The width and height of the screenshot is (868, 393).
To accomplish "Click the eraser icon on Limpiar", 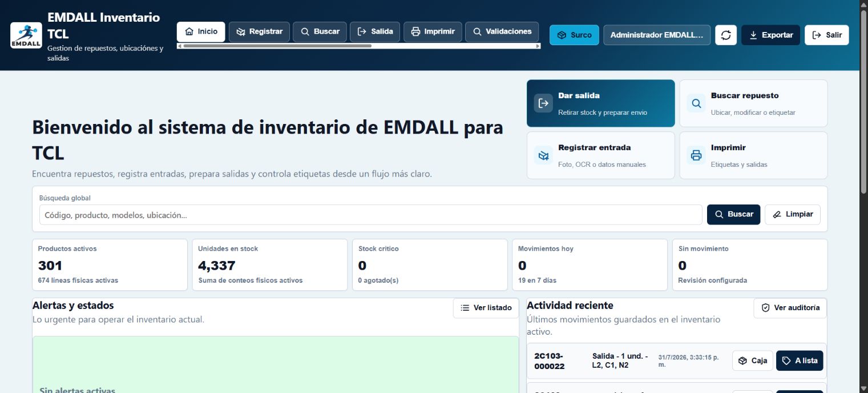I will click(x=777, y=214).
